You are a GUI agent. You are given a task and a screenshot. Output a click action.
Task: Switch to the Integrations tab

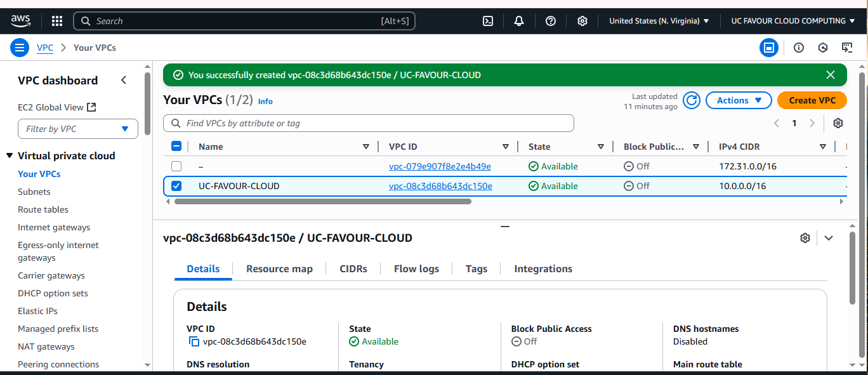543,269
